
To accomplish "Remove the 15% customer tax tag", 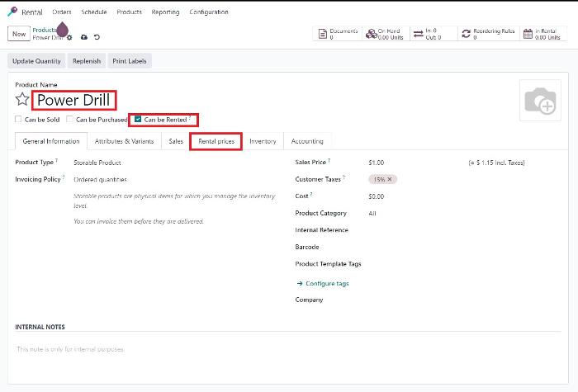I will 391,179.
